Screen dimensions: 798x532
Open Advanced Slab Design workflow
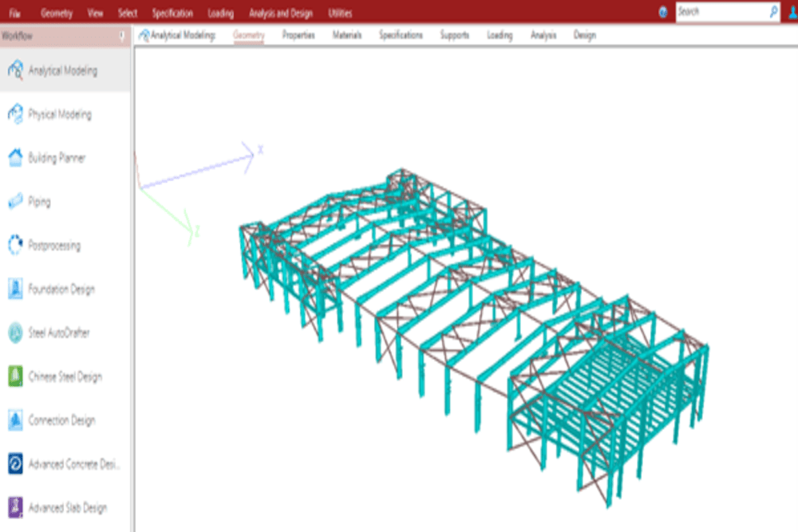tap(67, 508)
